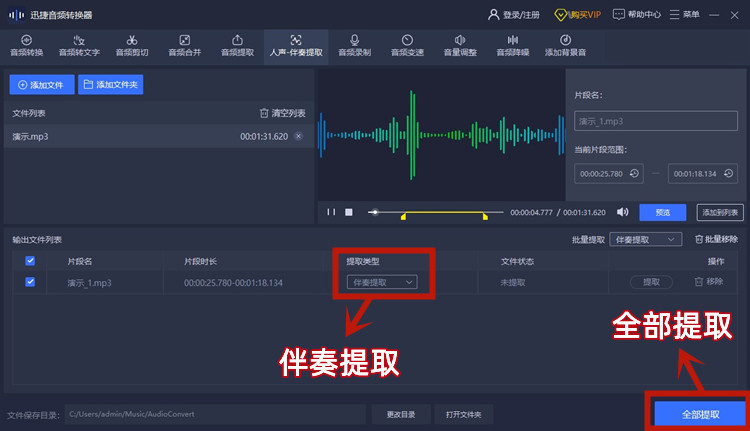This screenshot has width=750, height=431.
Task: Click the segment start time field 00:00:25.780
Action: [608, 174]
